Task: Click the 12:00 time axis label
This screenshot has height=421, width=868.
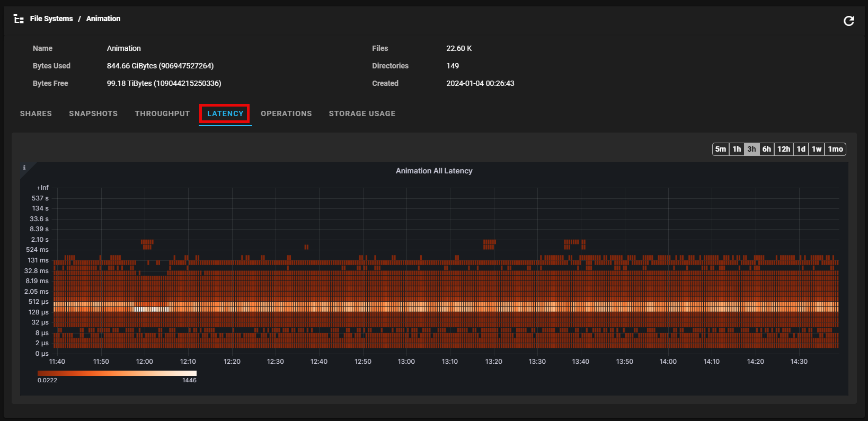Action: 144,362
